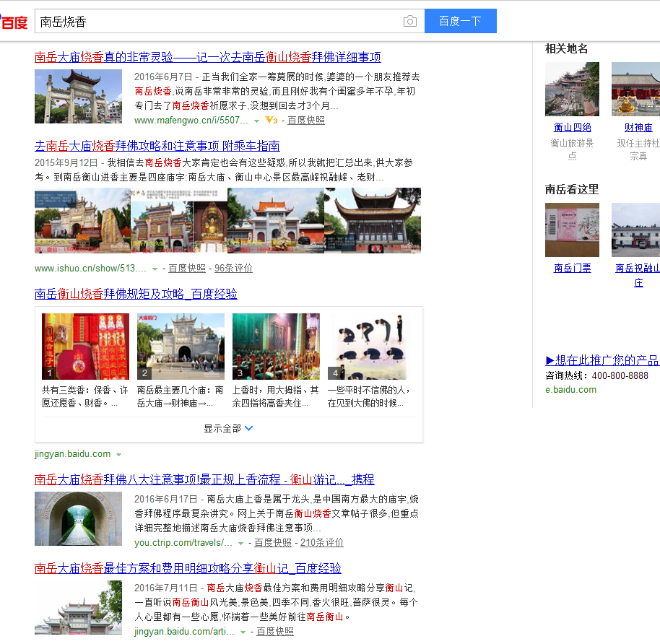The width and height of the screenshot is (660, 644).
Task: Open 百度快照 for the last jingyan result
Action: (275, 632)
